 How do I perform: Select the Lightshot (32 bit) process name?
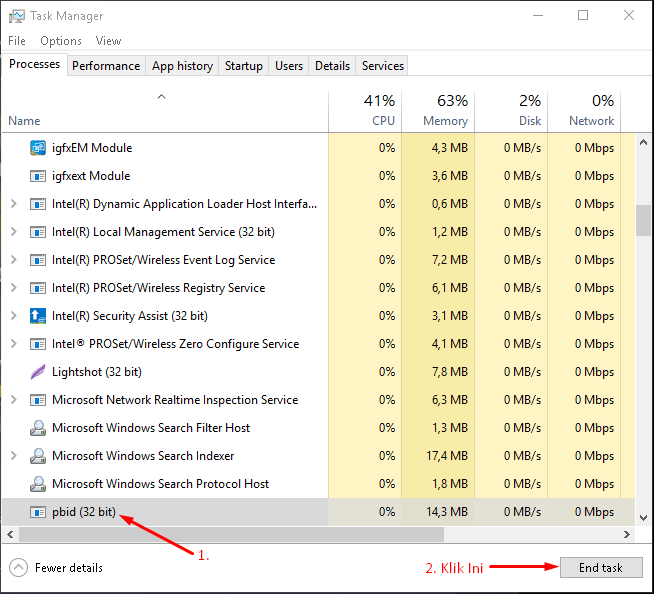pyautogui.click(x=97, y=372)
